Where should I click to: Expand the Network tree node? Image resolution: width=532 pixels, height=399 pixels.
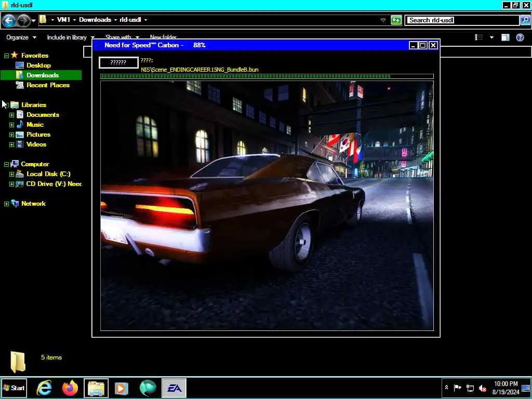point(6,204)
